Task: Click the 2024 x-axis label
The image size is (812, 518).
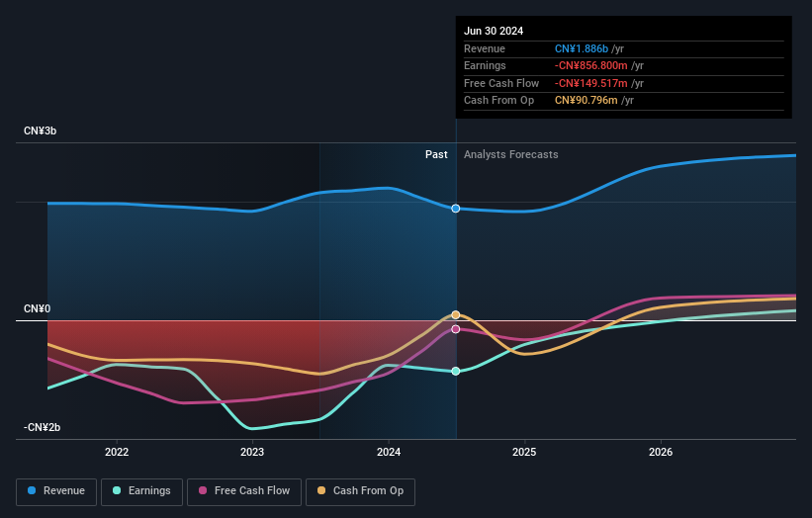Action: [x=389, y=452]
